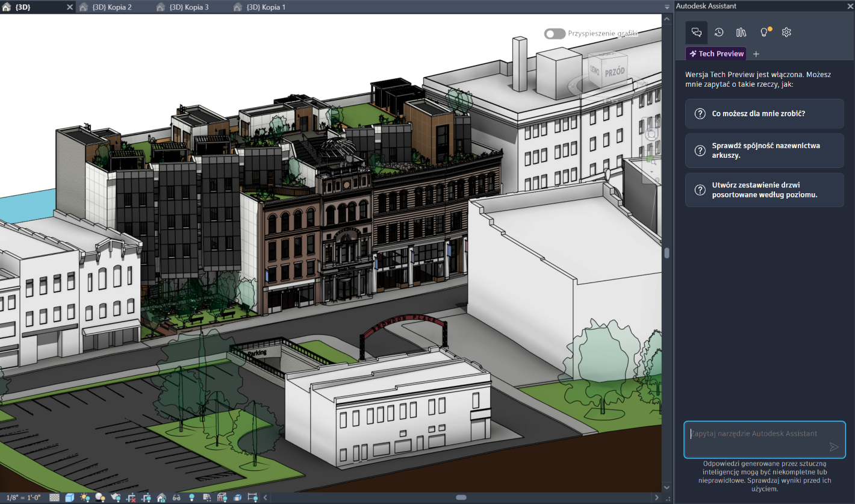Close the {3D} view tab

69,7
